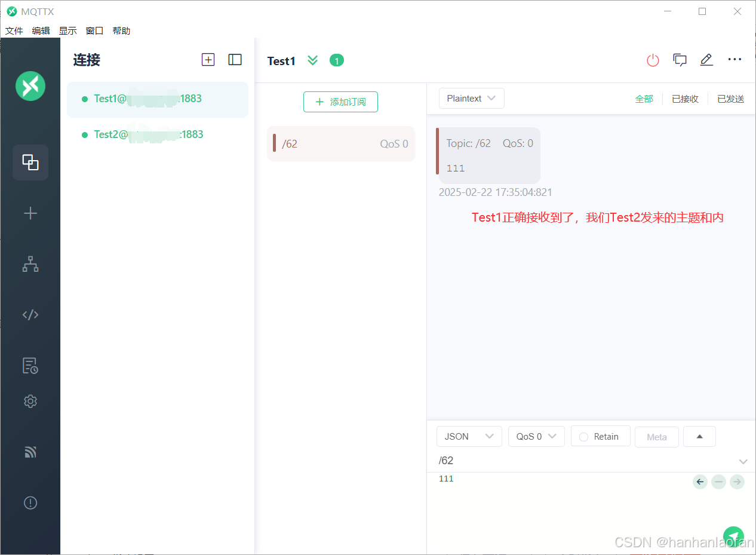Maximize the MQTTX window
Image resolution: width=756 pixels, height=555 pixels.
[702, 11]
